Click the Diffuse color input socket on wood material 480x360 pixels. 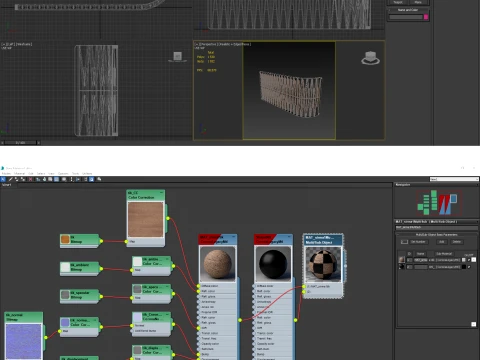coord(198,286)
